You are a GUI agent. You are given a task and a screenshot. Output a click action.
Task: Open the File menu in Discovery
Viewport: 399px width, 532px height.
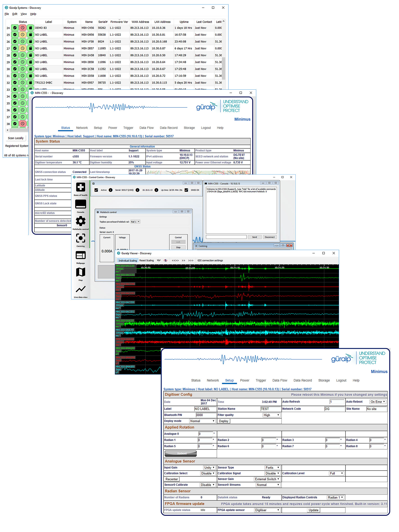(7, 14)
